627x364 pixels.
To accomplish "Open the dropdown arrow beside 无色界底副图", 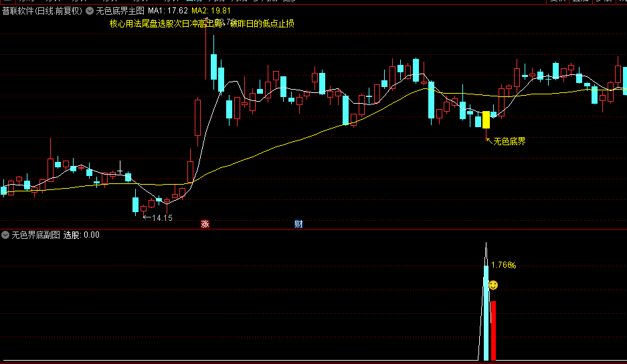I will pos(5,235).
